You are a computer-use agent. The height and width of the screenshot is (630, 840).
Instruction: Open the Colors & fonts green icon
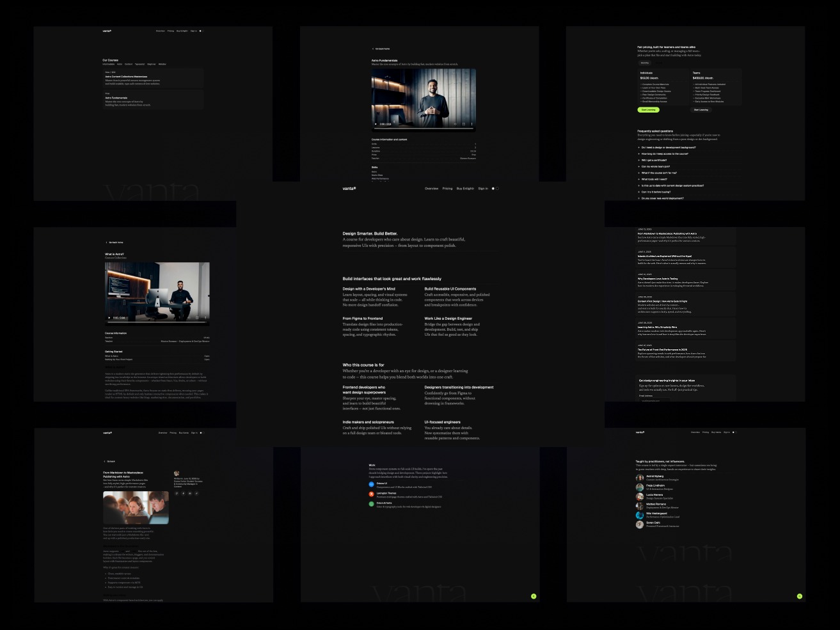pyautogui.click(x=371, y=504)
